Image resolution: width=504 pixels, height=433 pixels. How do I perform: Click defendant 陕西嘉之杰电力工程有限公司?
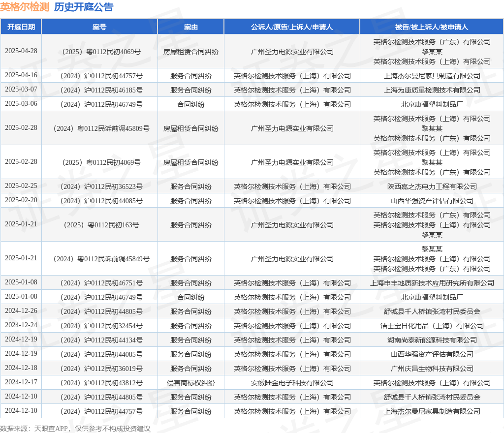pyautogui.click(x=432, y=186)
